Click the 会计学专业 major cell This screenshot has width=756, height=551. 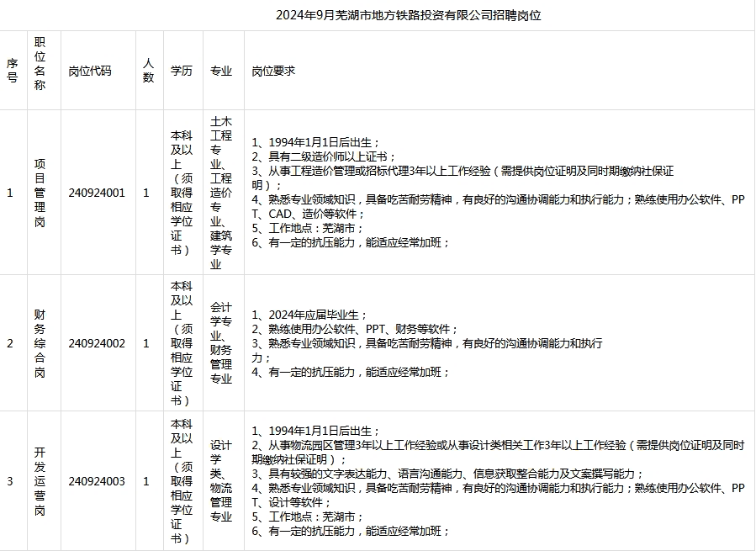pos(221,343)
